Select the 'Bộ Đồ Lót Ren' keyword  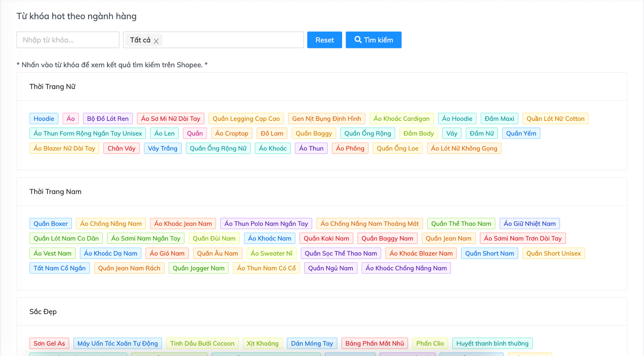coord(108,119)
